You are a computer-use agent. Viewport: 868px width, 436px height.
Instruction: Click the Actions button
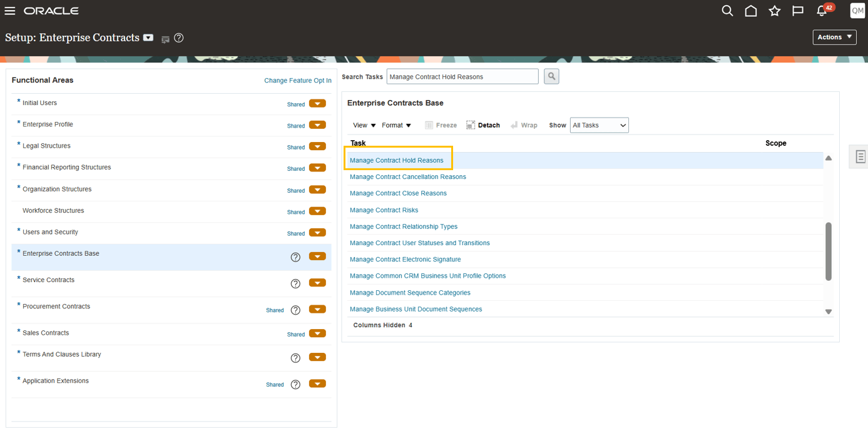tap(834, 37)
